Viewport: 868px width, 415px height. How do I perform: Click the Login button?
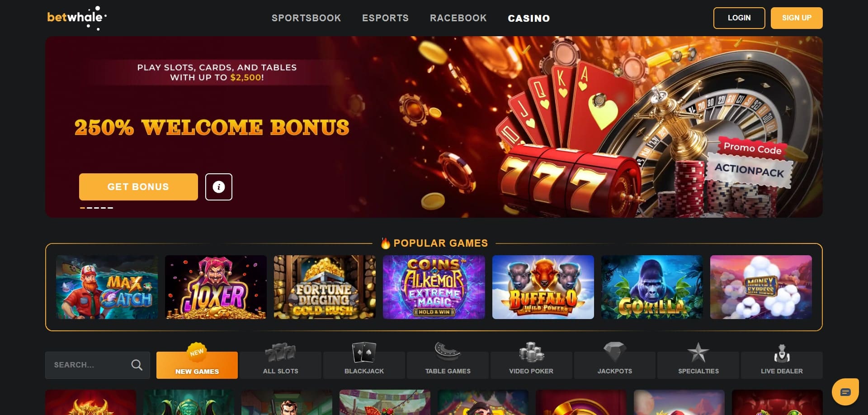click(x=739, y=18)
